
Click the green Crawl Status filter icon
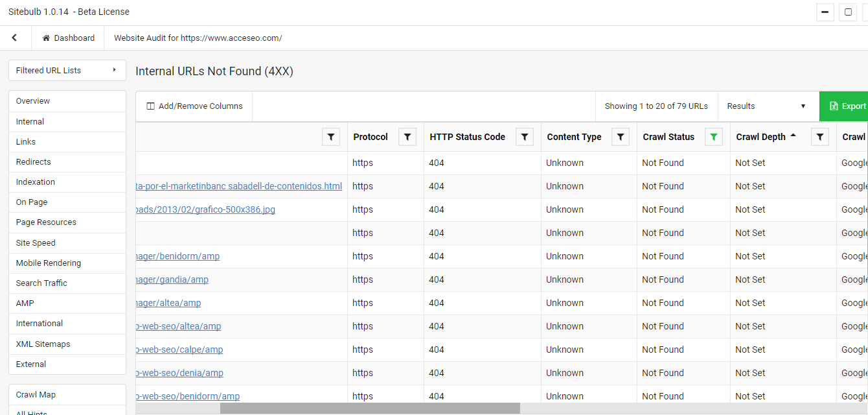tap(714, 137)
